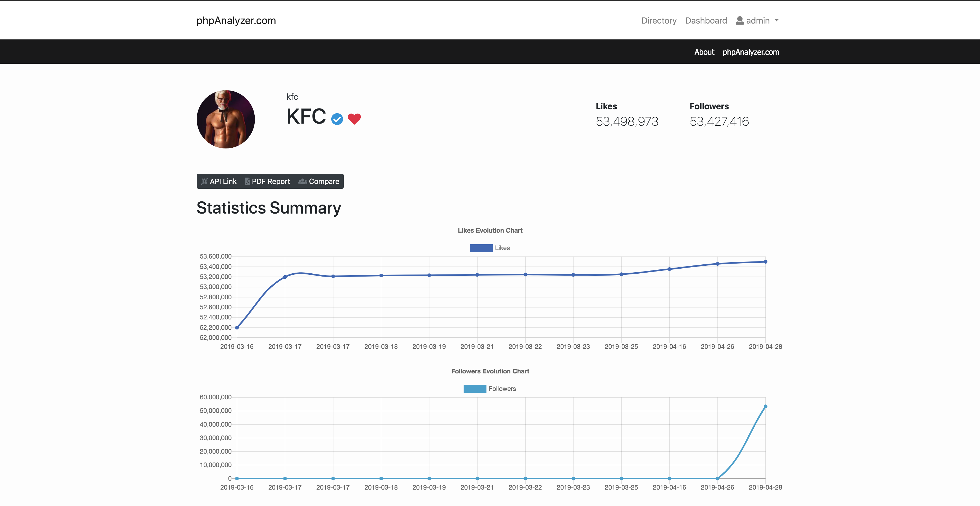
Task: Click the Likes legend label
Action: (502, 248)
